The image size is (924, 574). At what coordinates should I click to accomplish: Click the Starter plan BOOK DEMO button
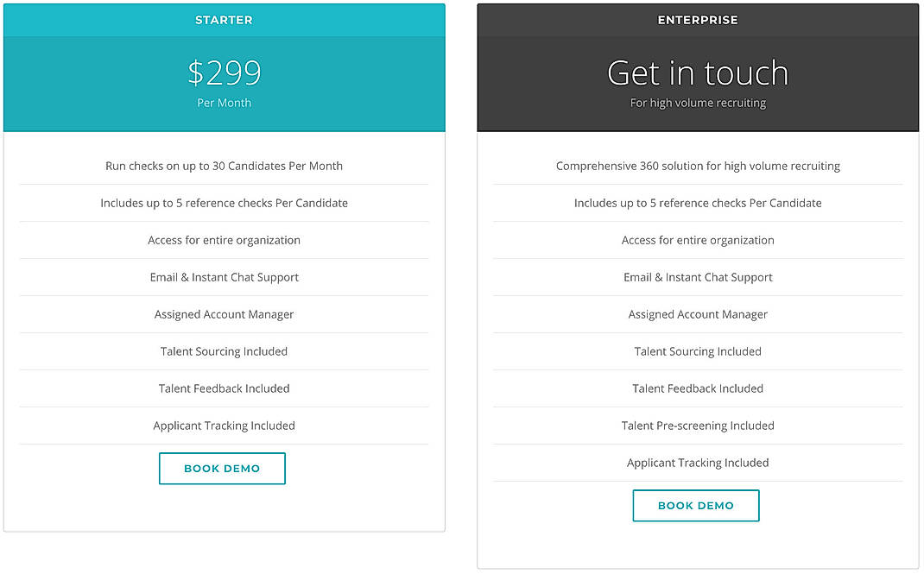[222, 468]
